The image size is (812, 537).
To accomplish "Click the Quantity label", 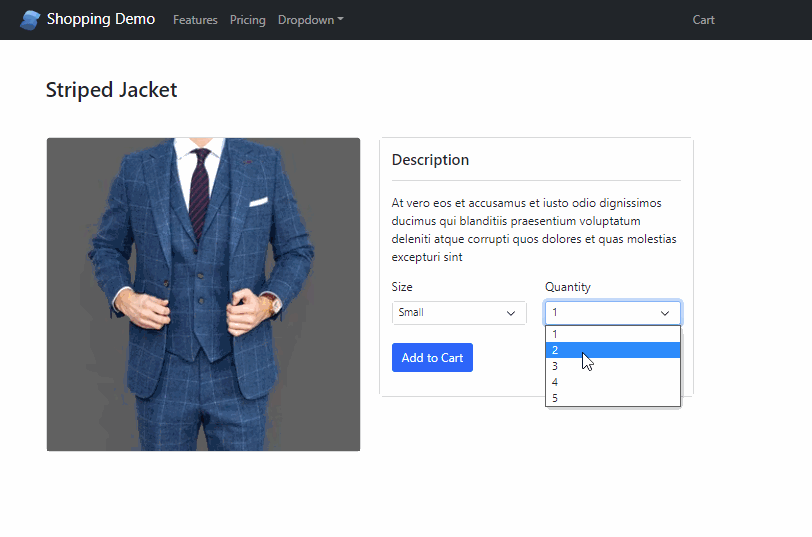I will pyautogui.click(x=568, y=287).
